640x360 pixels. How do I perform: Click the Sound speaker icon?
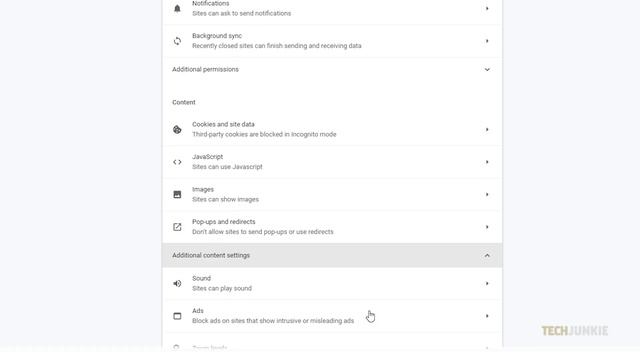point(177,283)
